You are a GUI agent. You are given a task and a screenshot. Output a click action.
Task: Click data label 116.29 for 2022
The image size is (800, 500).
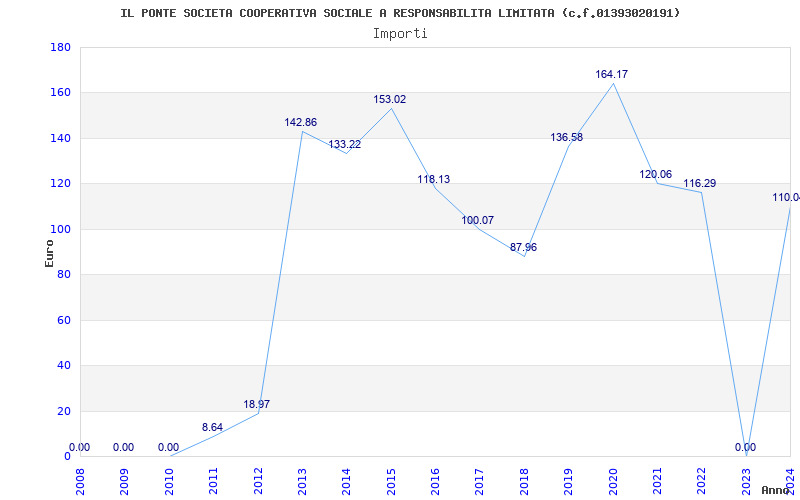(699, 183)
